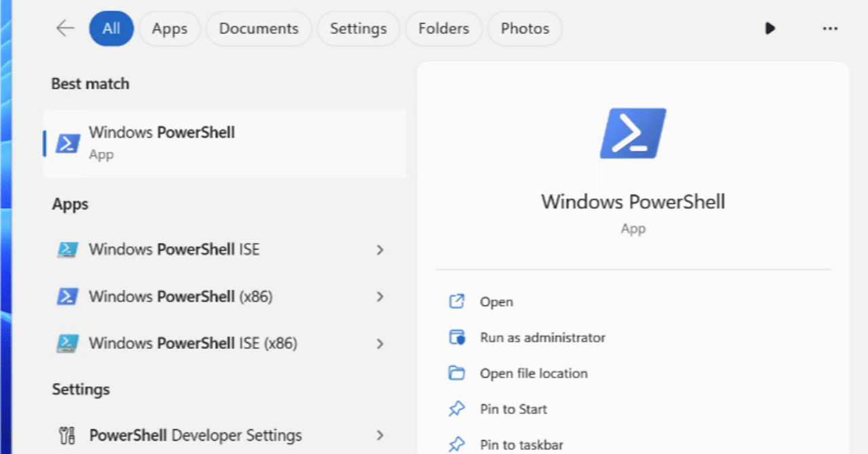
Task: Click the large PowerShell logo in preview pane
Action: click(x=632, y=133)
